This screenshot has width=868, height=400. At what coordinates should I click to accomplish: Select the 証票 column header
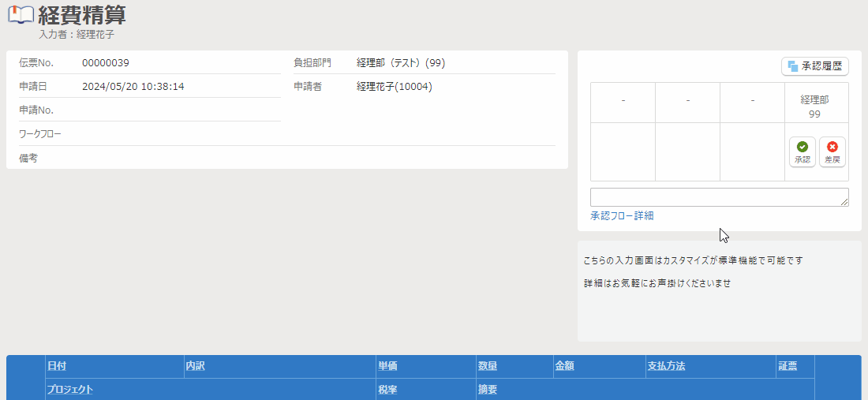click(x=788, y=366)
